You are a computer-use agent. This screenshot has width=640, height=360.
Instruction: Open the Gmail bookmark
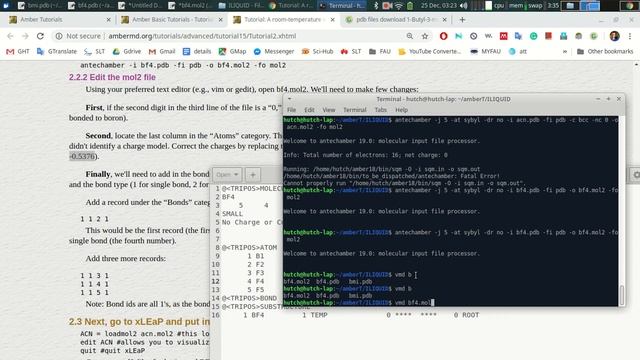(x=162, y=51)
